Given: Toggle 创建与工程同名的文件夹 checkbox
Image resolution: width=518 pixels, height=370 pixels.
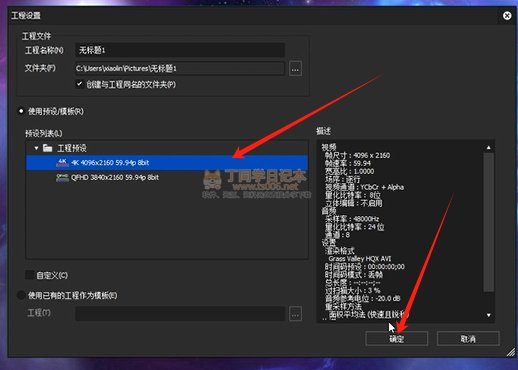Looking at the screenshot, I should [79, 84].
